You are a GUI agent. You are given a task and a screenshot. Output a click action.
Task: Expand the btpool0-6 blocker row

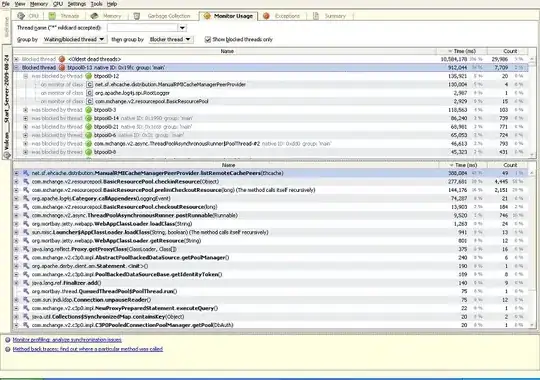pyautogui.click(x=25, y=135)
